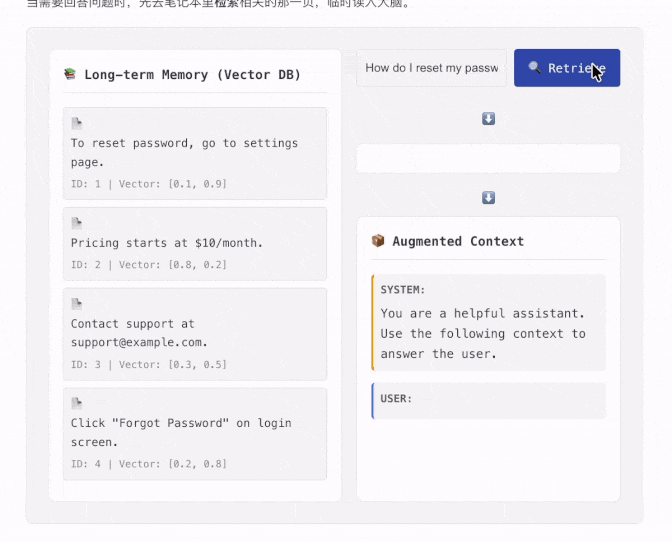
Task: Select the SYSTEM prompt block
Action: (489, 322)
